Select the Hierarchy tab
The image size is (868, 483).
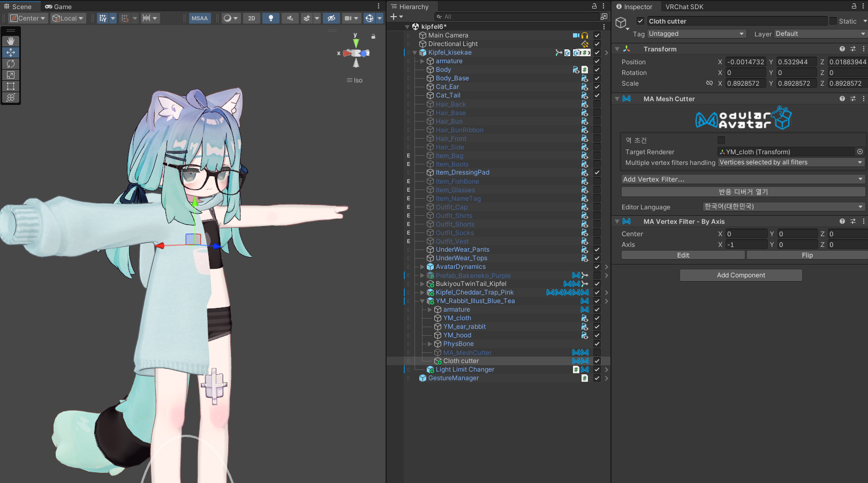(410, 6)
